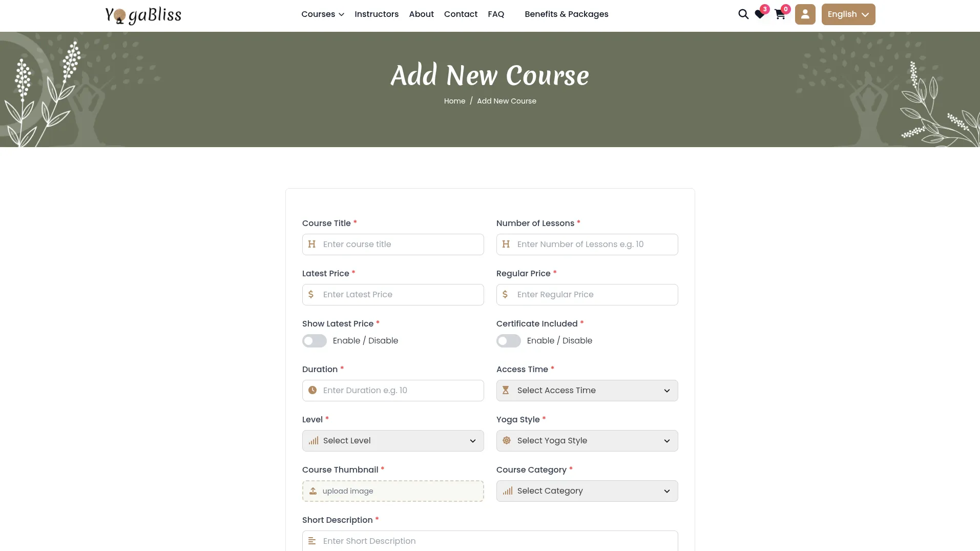980x551 pixels.
Task: Go to the Instructors page
Action: pyautogui.click(x=376, y=14)
